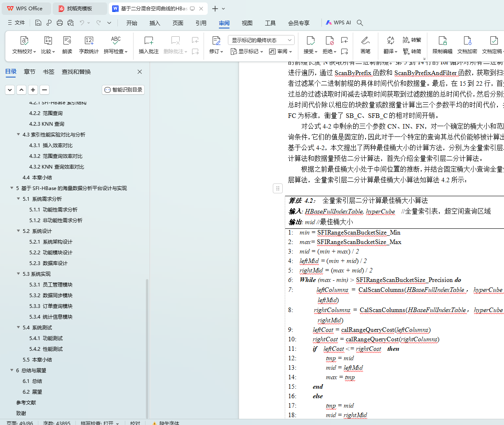Click the 文档校对 document proofreading icon
This screenshot has width=504, height=425.
(24, 40)
